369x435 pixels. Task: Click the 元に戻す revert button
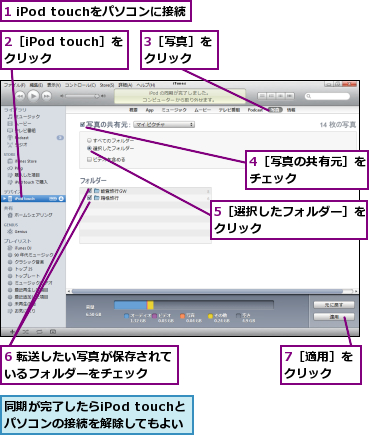click(334, 305)
